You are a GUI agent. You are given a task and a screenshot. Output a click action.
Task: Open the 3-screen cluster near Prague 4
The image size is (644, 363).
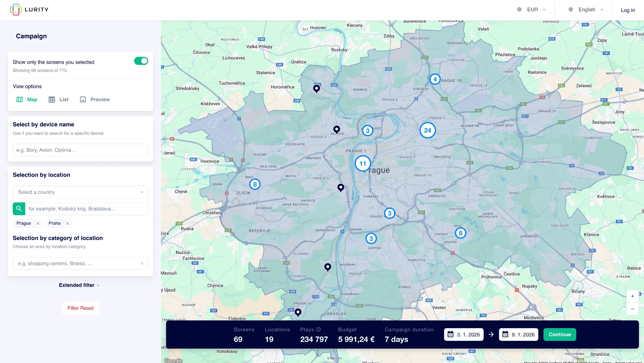[x=389, y=213]
